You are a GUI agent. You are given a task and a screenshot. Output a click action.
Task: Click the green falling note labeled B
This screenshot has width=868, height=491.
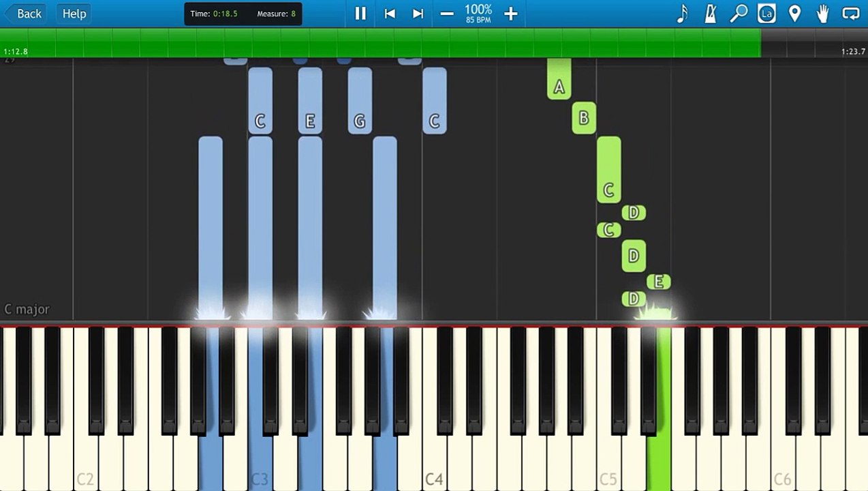(584, 118)
